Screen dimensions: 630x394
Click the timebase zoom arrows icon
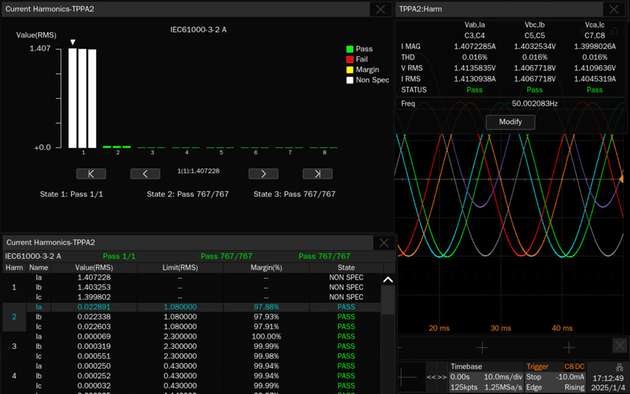point(436,377)
